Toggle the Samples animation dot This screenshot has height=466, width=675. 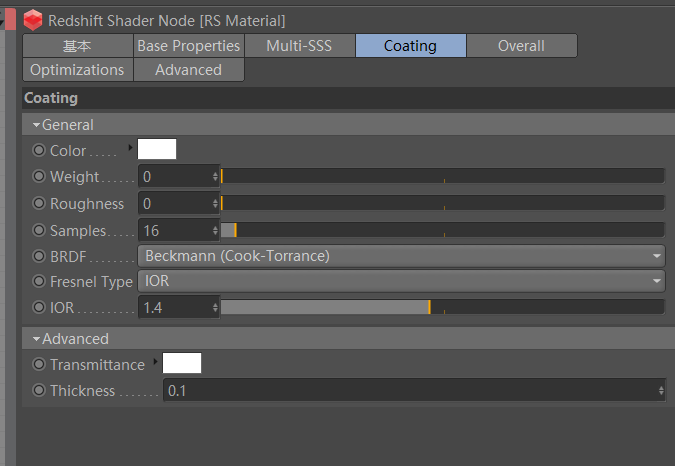tap(39, 230)
